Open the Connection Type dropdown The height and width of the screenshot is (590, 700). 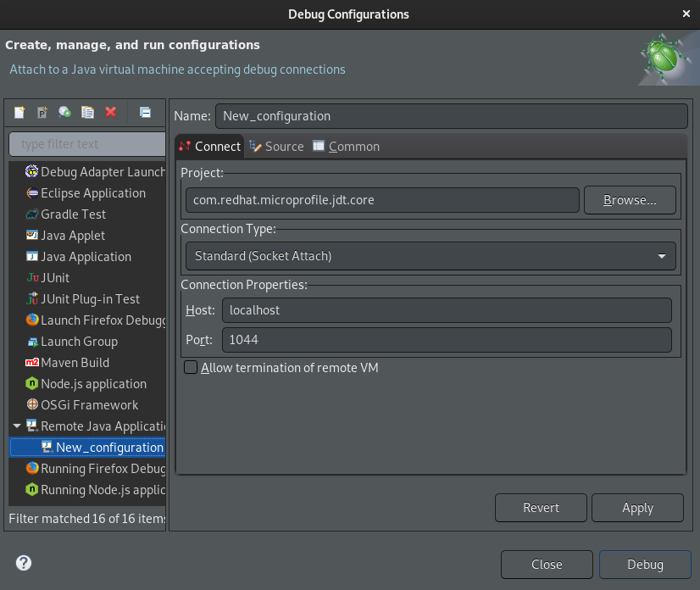tap(430, 256)
